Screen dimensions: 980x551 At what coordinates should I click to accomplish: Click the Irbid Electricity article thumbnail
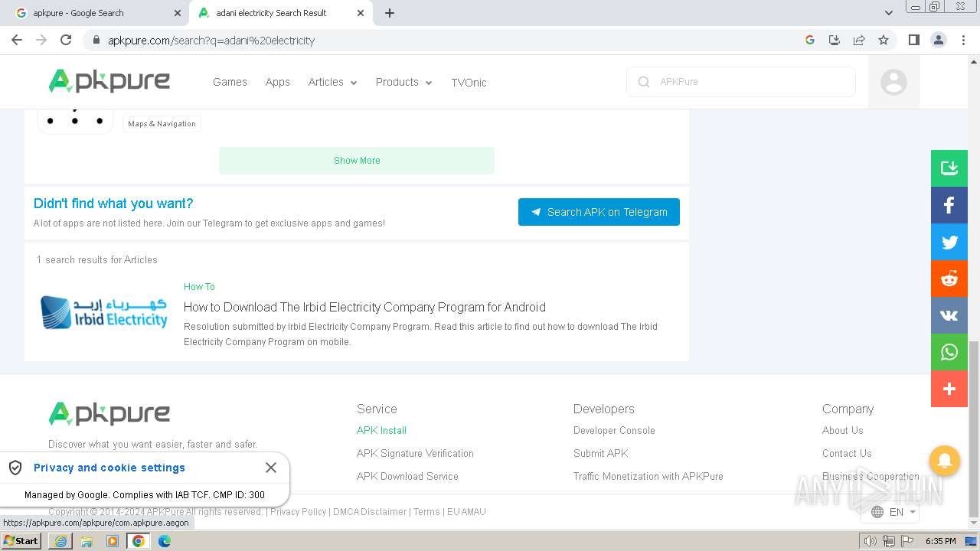click(x=103, y=312)
